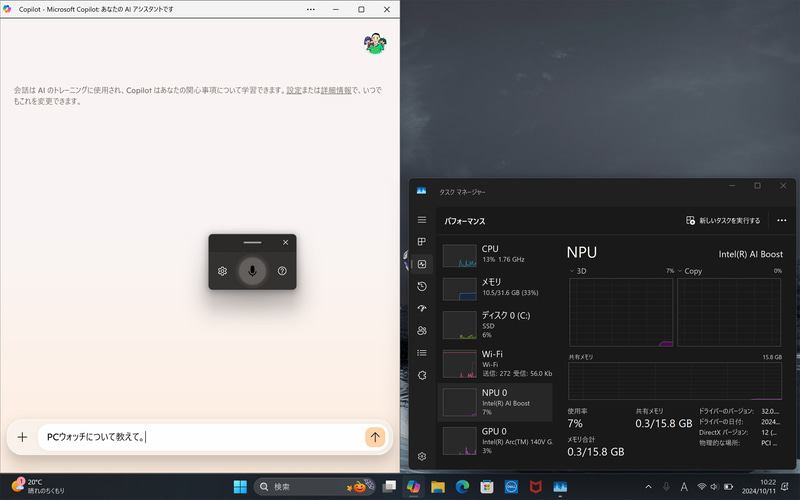Select CPU in performance list

pos(495,255)
